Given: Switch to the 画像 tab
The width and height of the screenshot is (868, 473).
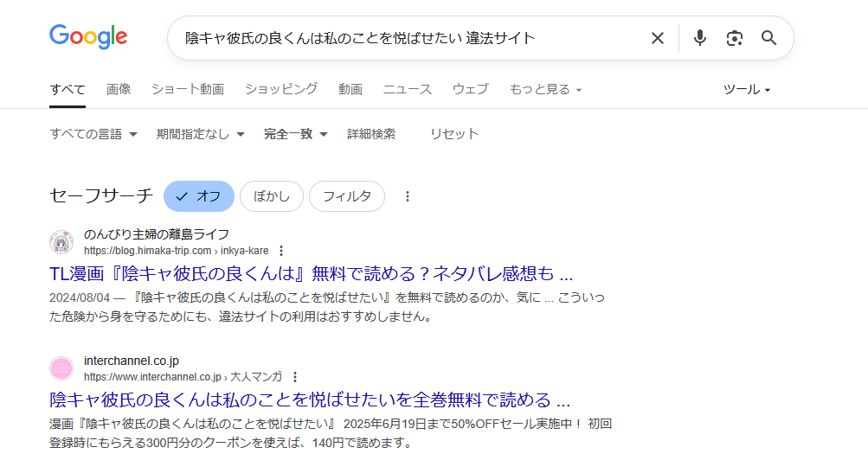Looking at the screenshot, I should tap(119, 89).
